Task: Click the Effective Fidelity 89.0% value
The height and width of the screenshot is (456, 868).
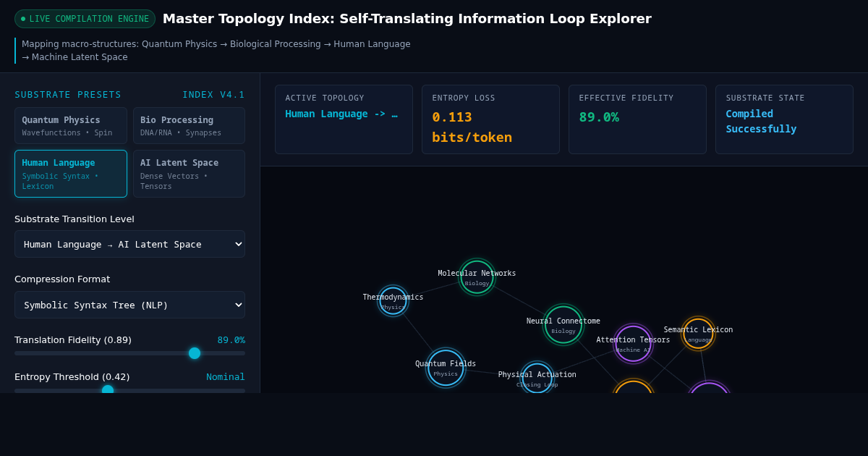Action: [599, 117]
